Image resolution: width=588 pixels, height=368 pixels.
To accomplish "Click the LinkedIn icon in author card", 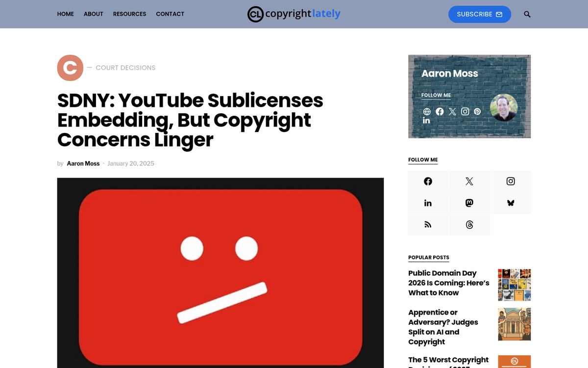I will pos(426,120).
